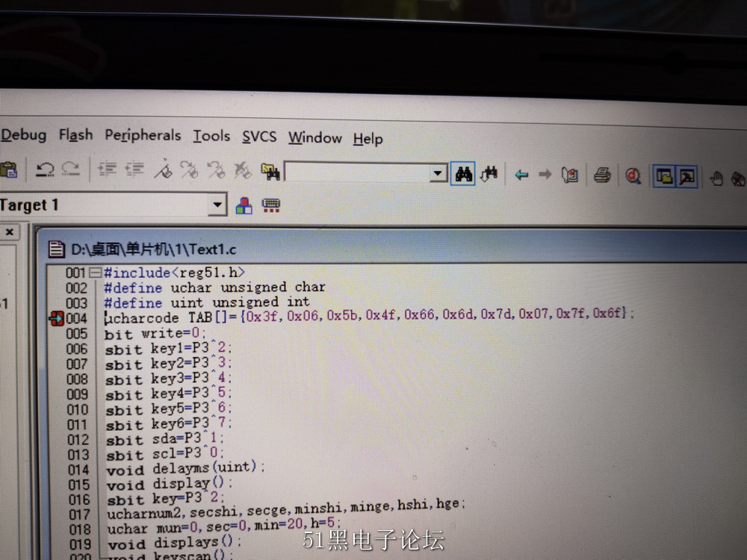
Task: Close the side project panel
Action: (10, 232)
